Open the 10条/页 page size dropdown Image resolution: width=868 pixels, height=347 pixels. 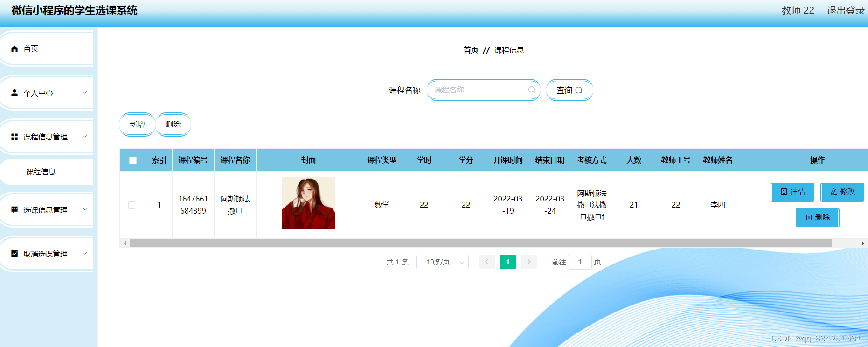442,262
